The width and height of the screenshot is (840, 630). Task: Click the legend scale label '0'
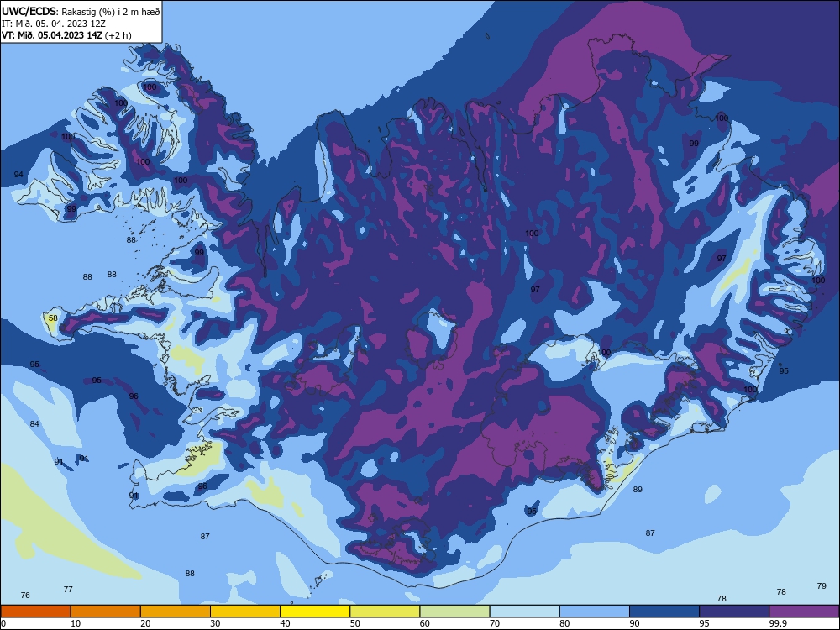point(3,623)
